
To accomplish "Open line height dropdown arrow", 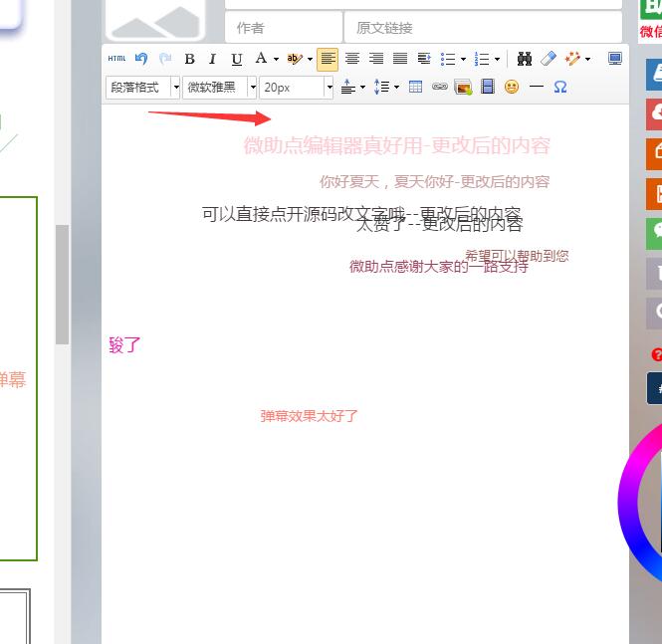I will (396, 88).
